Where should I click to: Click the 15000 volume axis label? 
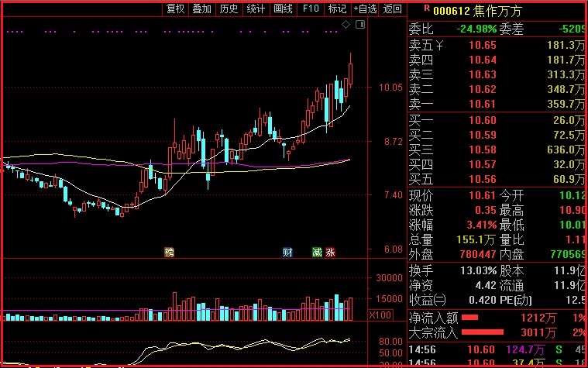(389, 299)
